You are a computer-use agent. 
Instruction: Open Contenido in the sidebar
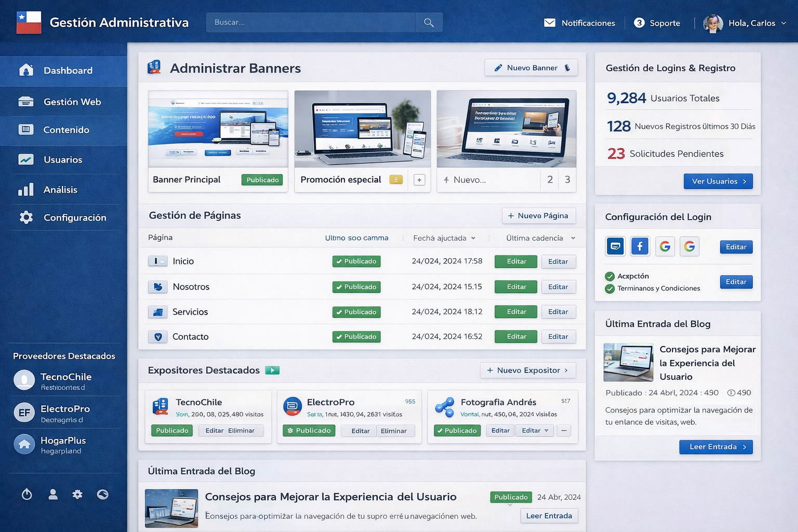point(63,130)
